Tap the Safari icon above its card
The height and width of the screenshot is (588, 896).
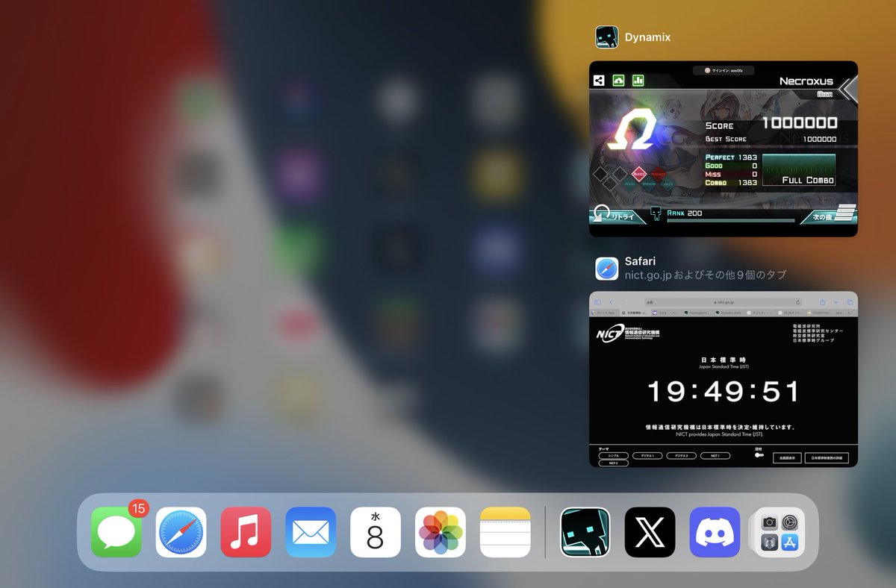(607, 268)
